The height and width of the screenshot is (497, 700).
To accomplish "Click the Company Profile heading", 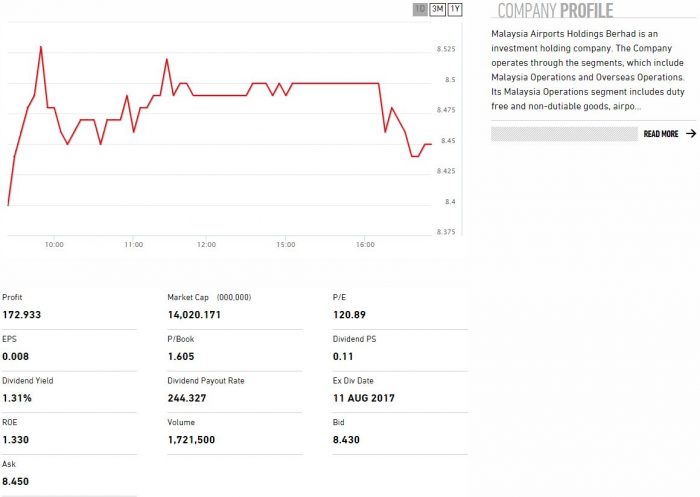I will point(555,11).
